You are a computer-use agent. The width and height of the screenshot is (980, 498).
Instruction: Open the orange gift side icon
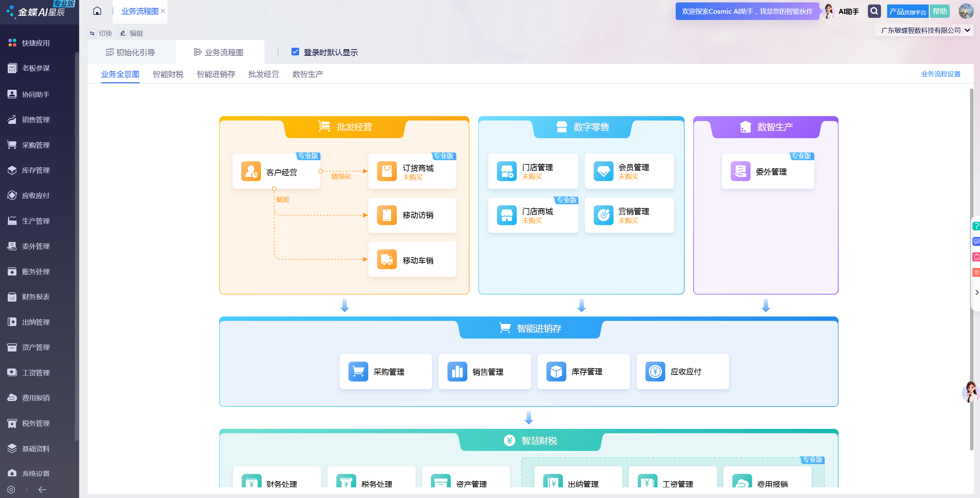976,272
